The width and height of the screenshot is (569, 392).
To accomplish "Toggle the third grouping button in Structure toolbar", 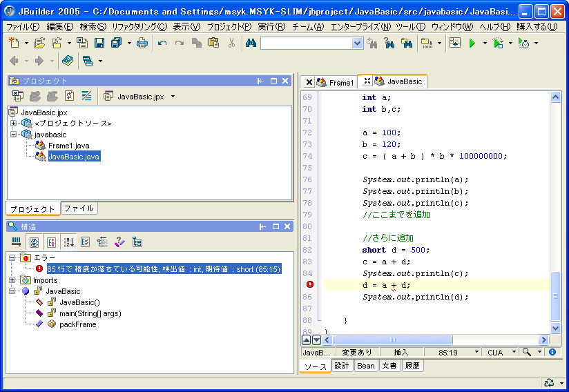I will point(51,242).
